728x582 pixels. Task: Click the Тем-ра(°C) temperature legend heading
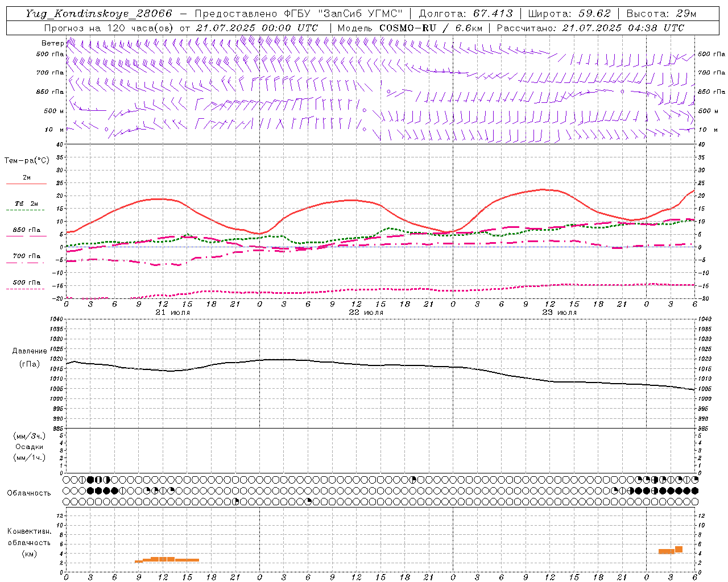pos(27,161)
